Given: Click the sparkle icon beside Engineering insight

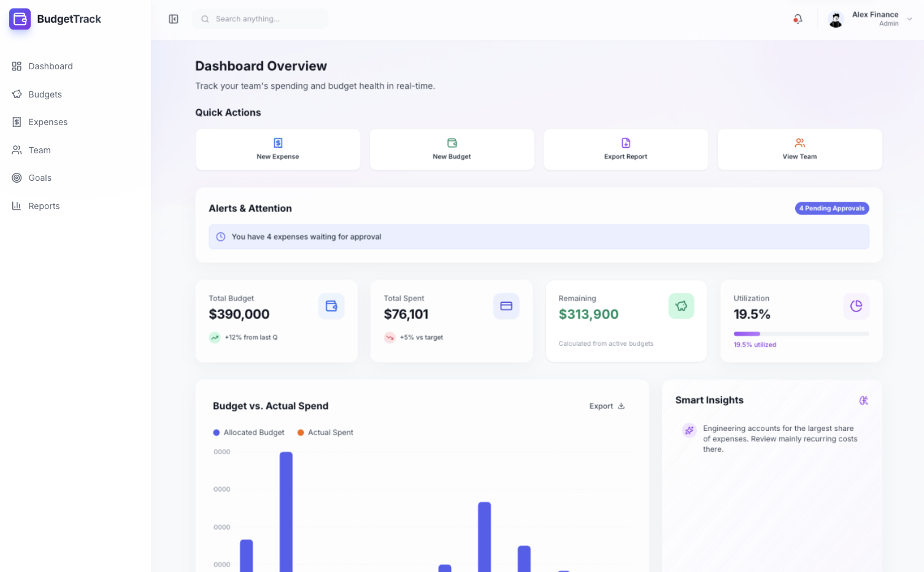Looking at the screenshot, I should [689, 430].
